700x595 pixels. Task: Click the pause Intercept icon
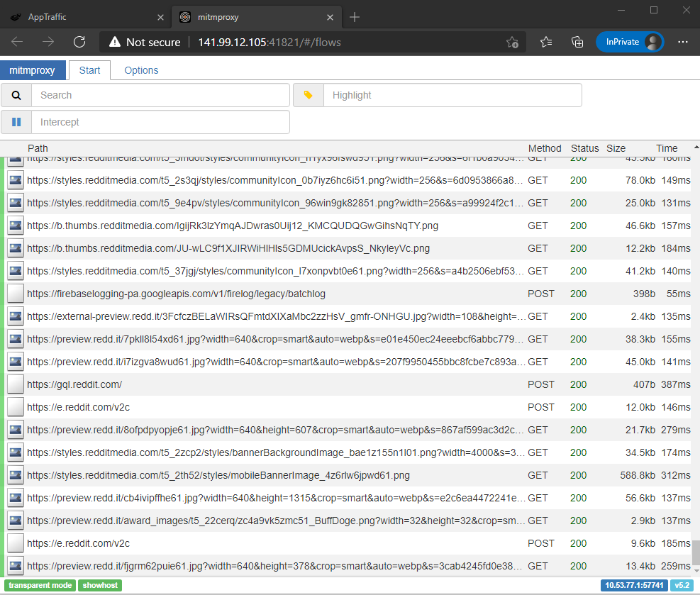click(x=16, y=121)
